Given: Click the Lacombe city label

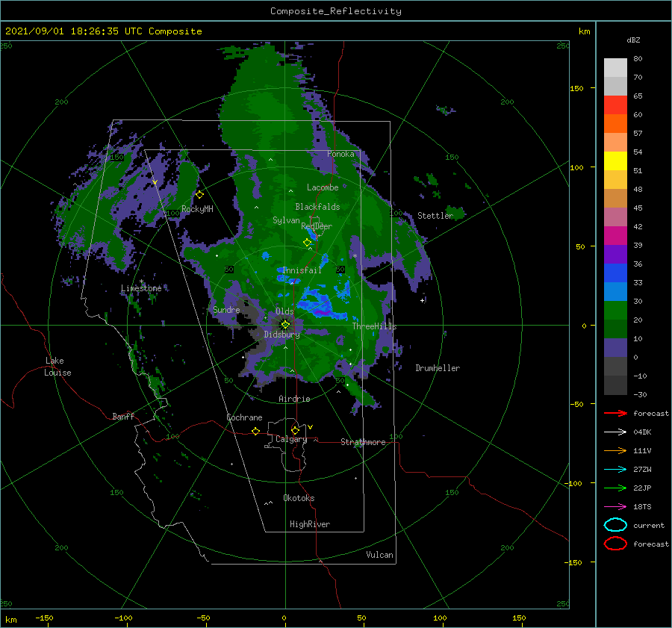Looking at the screenshot, I should pos(323,187).
